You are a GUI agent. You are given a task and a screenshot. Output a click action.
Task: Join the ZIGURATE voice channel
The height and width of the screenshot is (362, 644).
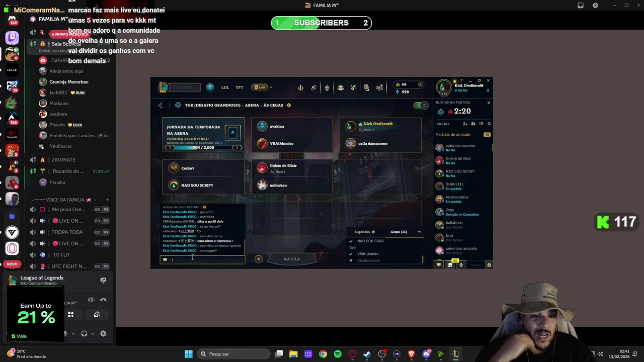[70, 160]
